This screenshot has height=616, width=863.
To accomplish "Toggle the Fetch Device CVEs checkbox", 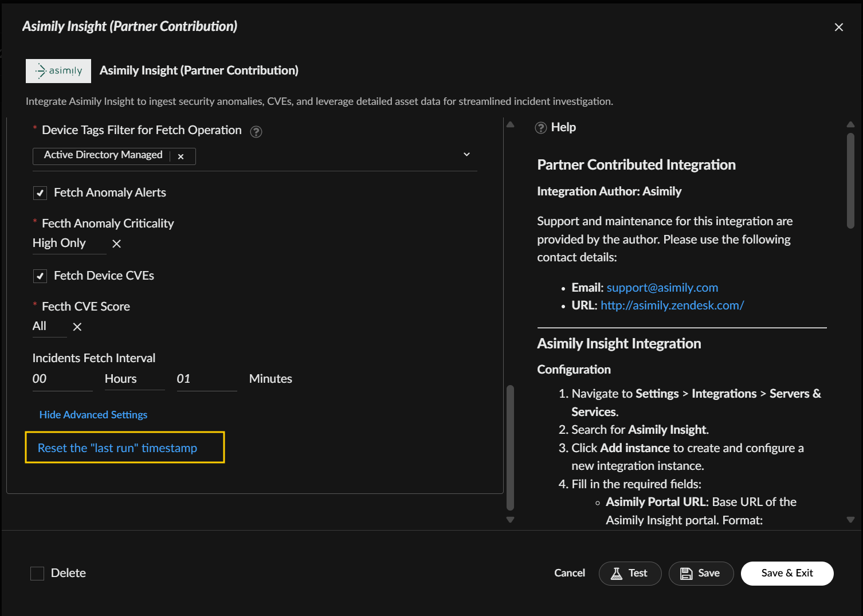I will tap(40, 276).
